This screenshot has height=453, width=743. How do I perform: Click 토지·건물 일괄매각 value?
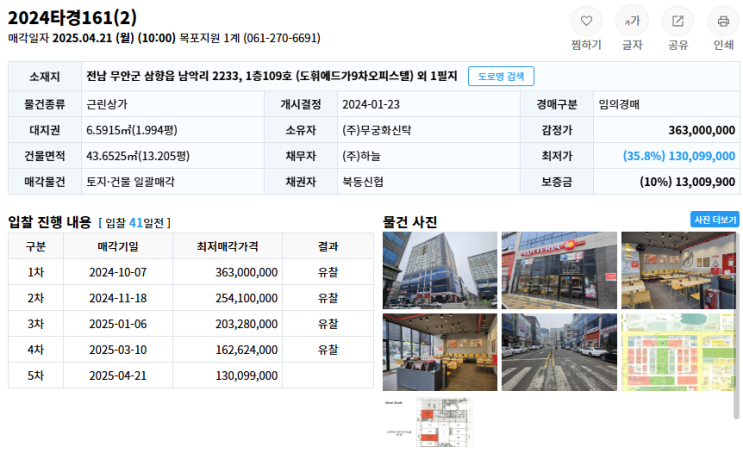tap(130, 181)
